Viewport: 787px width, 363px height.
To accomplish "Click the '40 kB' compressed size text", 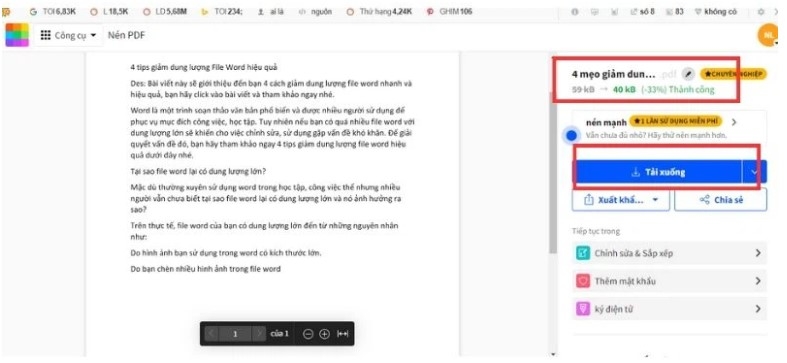I will click(624, 90).
